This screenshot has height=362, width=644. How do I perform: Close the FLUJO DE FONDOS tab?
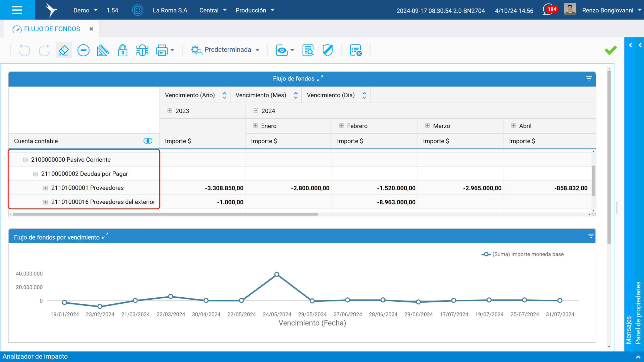(91, 29)
